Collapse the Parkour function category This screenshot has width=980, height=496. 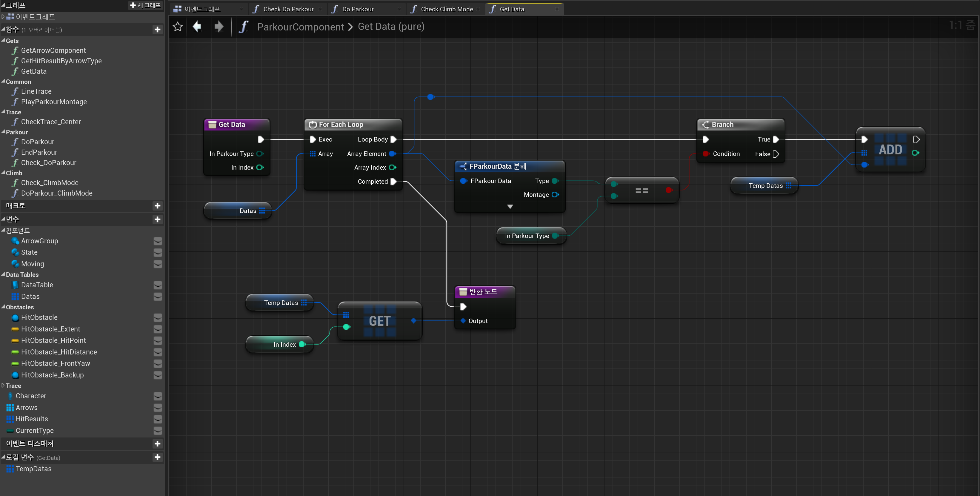[3, 131]
